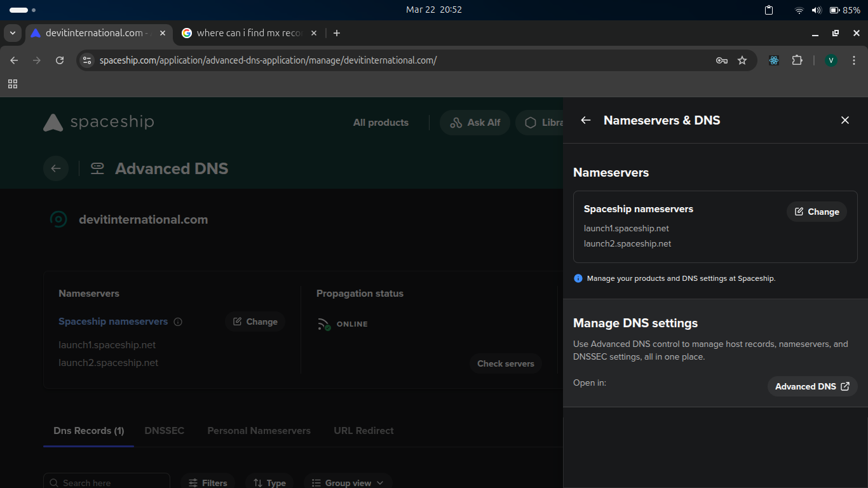This screenshot has height=488, width=868.
Task: Open the Group view dropdown
Action: coord(348,482)
